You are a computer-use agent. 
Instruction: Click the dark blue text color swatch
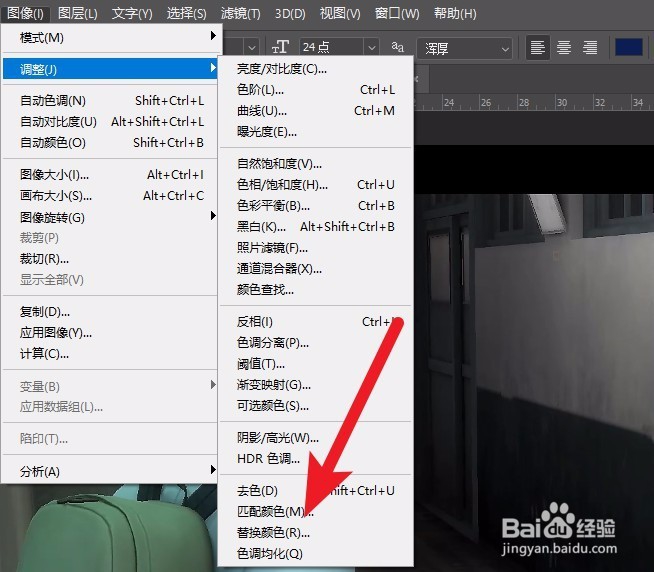(x=629, y=47)
